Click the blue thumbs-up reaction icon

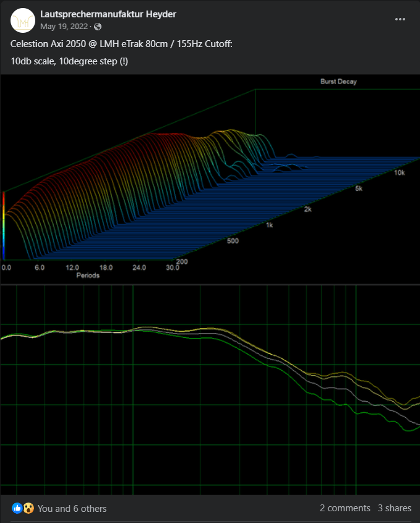click(17, 508)
